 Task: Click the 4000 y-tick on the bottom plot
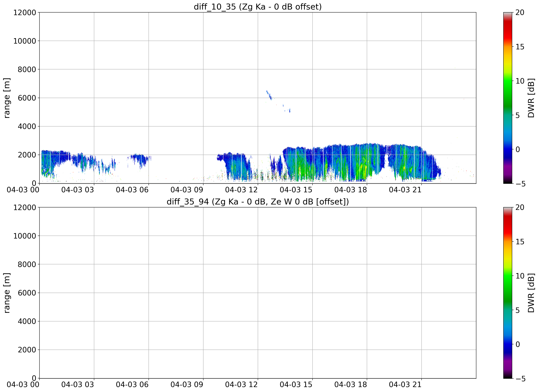[27, 321]
